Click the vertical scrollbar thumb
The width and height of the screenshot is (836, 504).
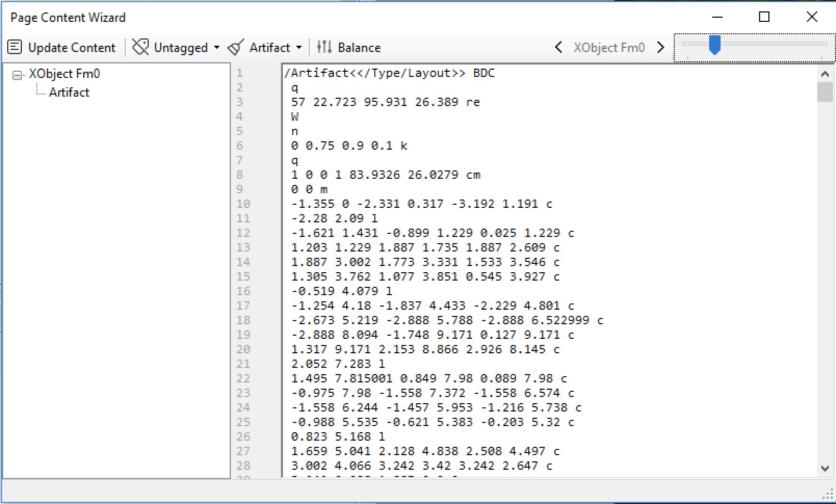[x=825, y=92]
